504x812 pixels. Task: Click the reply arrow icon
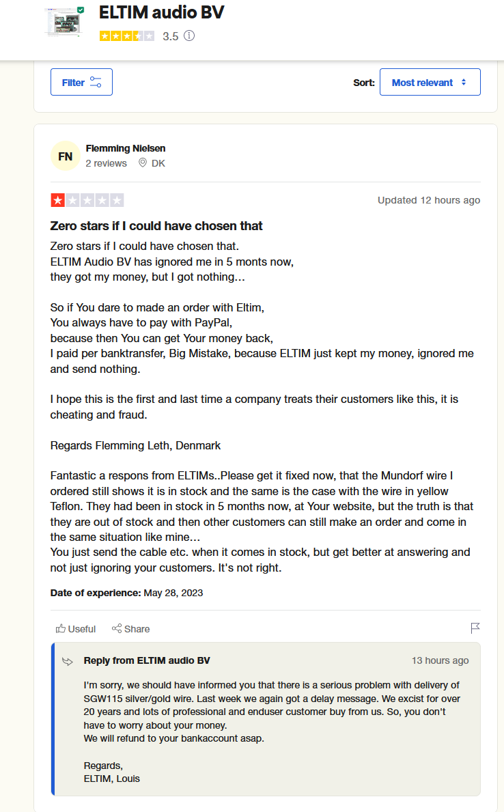(68, 661)
